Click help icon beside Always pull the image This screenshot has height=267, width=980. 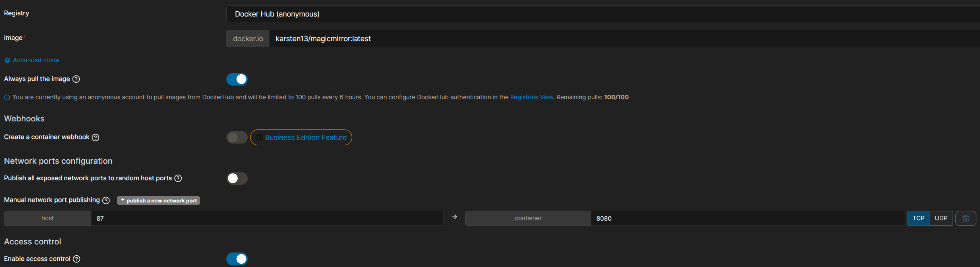(x=76, y=79)
